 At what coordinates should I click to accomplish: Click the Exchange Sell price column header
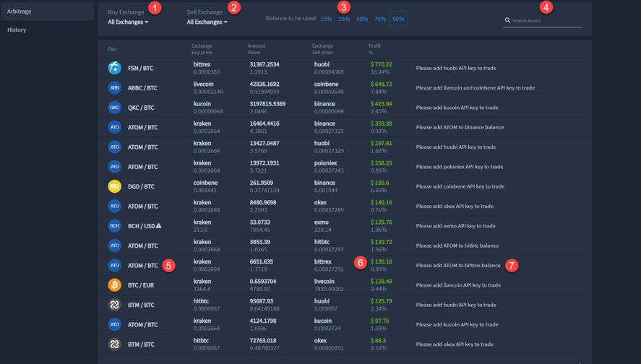pos(323,49)
